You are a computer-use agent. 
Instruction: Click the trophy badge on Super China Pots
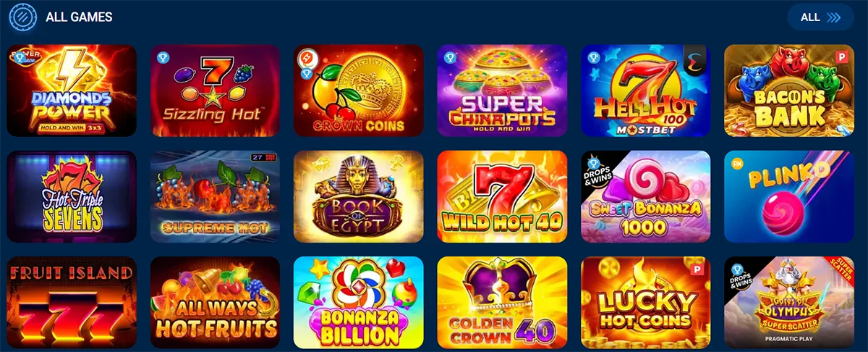pos(450,55)
